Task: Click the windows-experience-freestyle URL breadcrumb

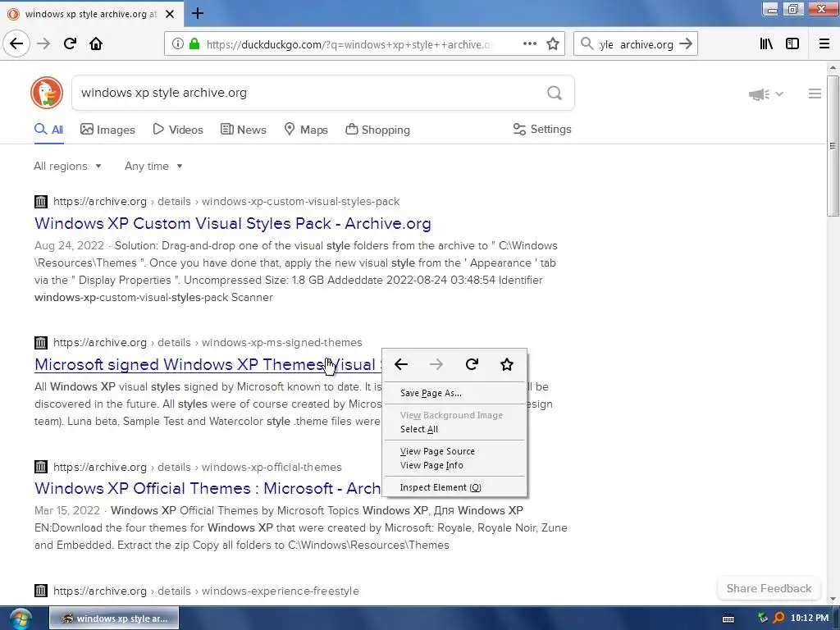Action: click(281, 591)
